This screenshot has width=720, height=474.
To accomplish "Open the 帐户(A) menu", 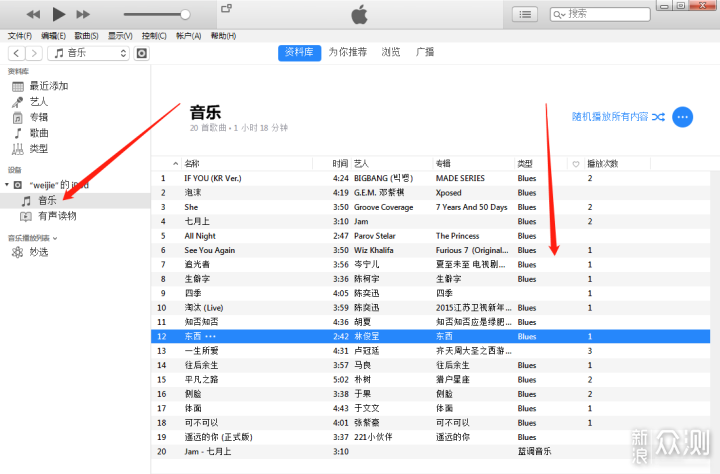I will pyautogui.click(x=188, y=36).
